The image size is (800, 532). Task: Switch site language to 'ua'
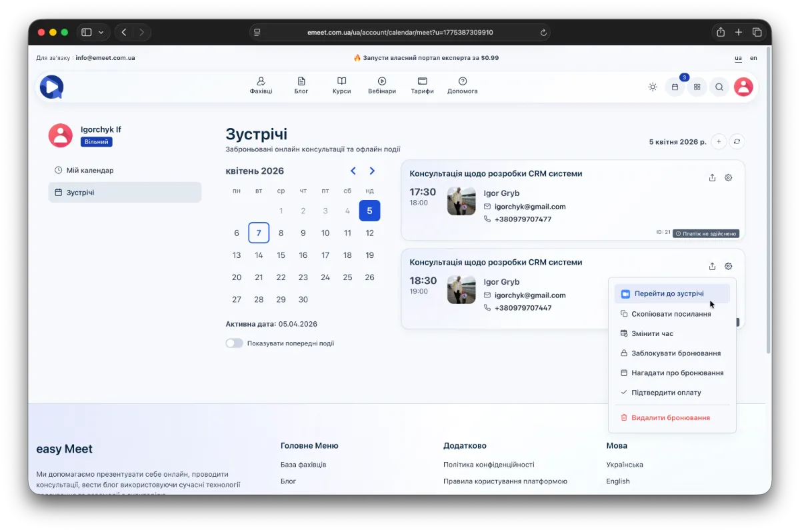738,58
